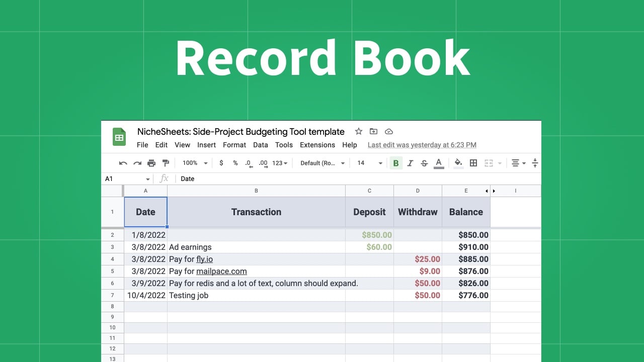644x362 pixels.
Task: Toggle bold formatting
Action: 396,163
